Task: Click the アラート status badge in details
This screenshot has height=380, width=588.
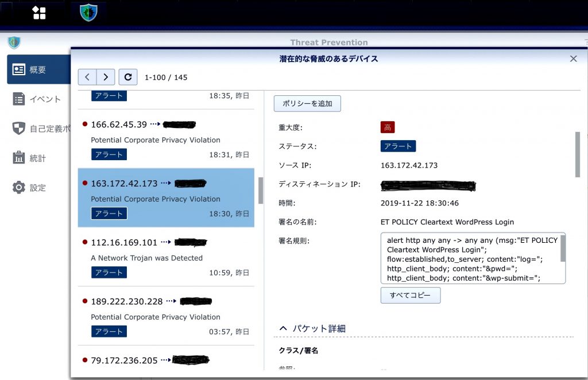Action: [398, 146]
